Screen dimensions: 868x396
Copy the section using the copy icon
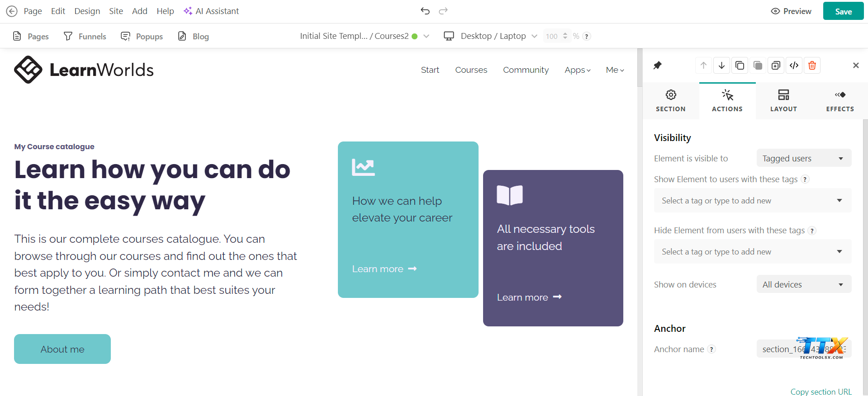[740, 66]
